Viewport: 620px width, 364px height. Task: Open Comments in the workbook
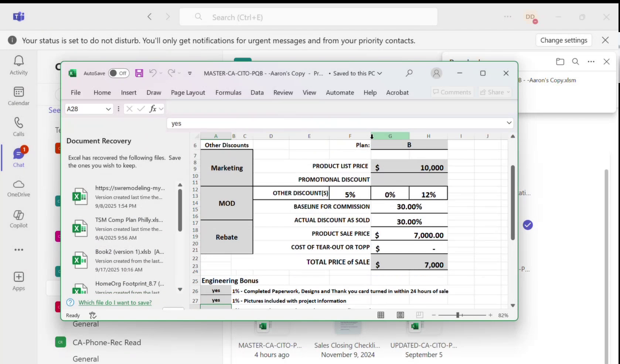point(452,92)
